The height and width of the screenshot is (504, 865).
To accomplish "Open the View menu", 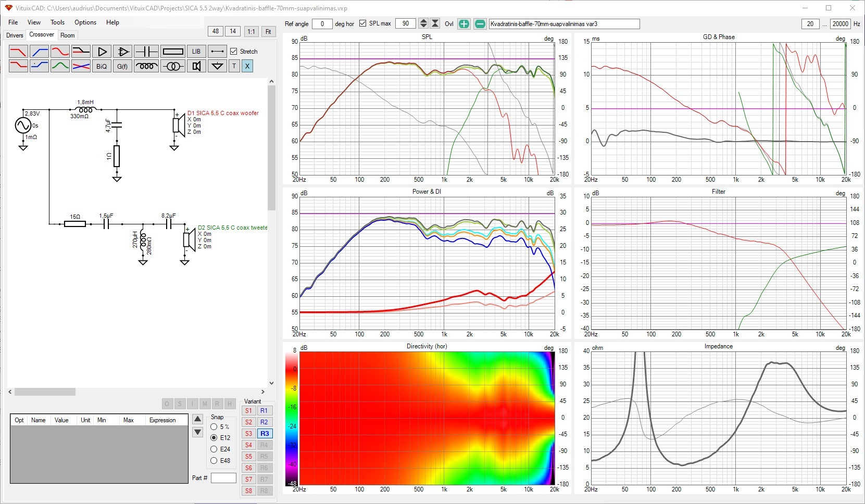I will tap(34, 22).
